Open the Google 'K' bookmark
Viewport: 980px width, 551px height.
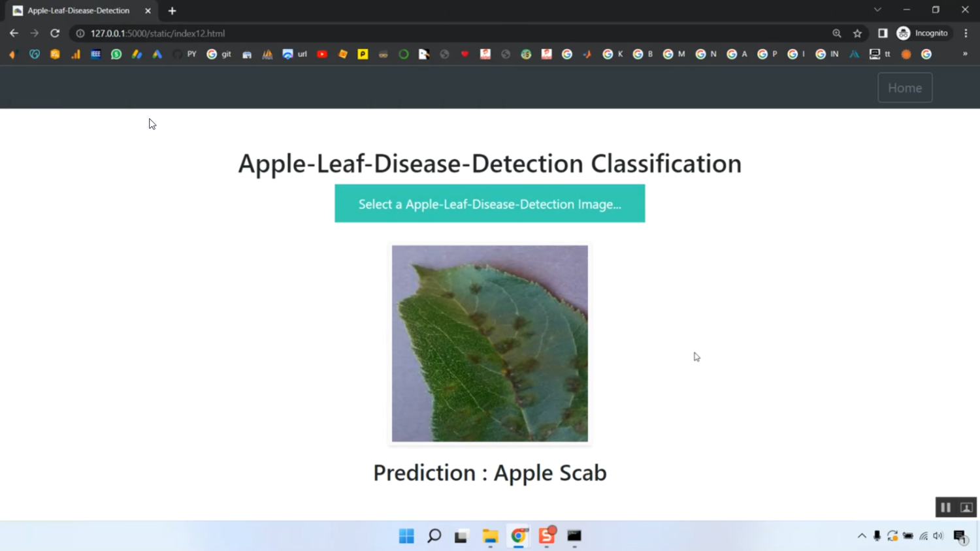click(613, 54)
